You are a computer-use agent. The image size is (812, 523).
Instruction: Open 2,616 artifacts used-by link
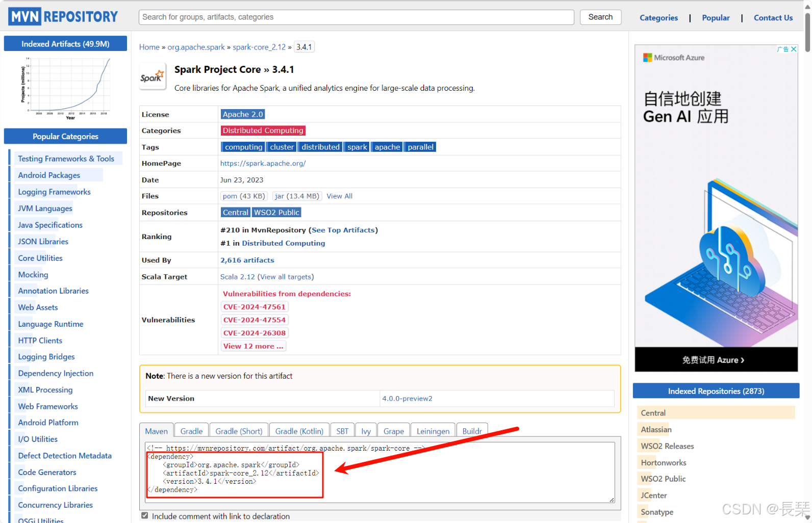coord(247,260)
